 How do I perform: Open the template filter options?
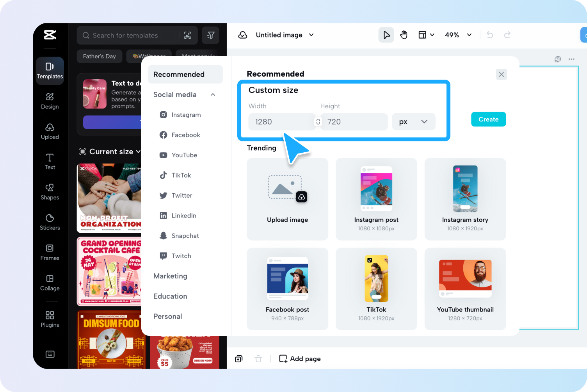click(x=210, y=35)
